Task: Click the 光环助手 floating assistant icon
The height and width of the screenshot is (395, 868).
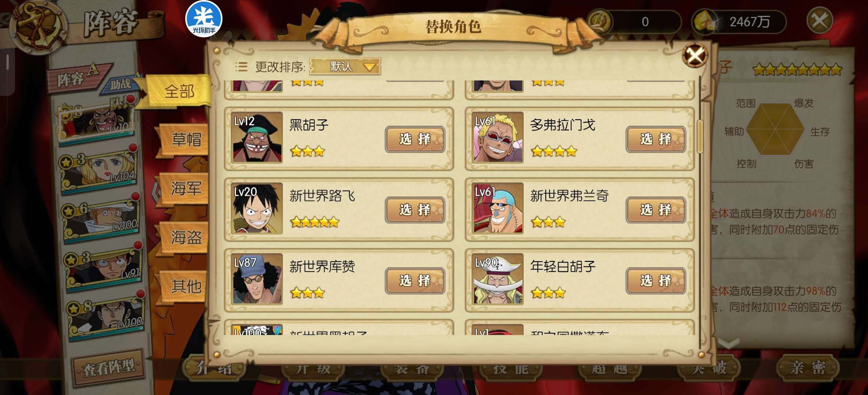Action: click(204, 19)
